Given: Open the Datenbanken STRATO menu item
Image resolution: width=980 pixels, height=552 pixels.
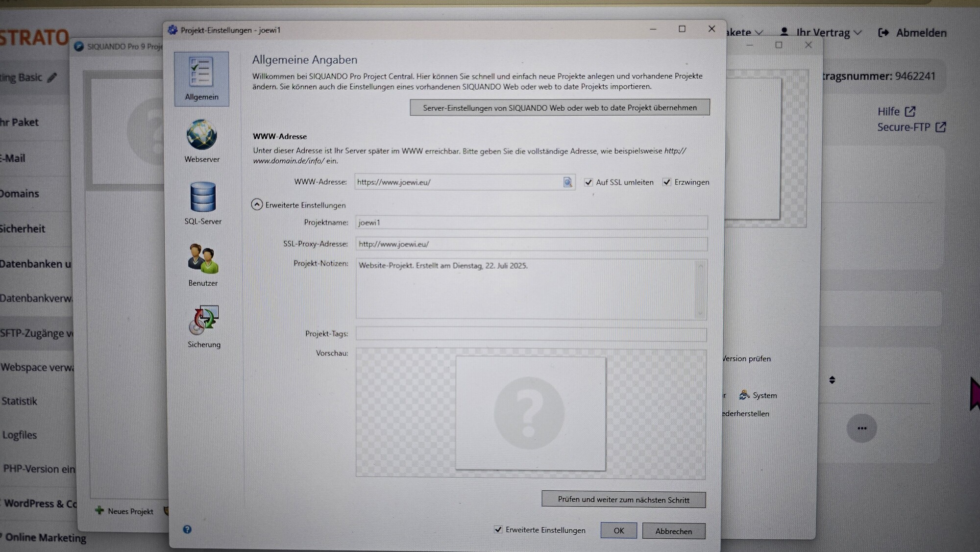Looking at the screenshot, I should point(35,264).
